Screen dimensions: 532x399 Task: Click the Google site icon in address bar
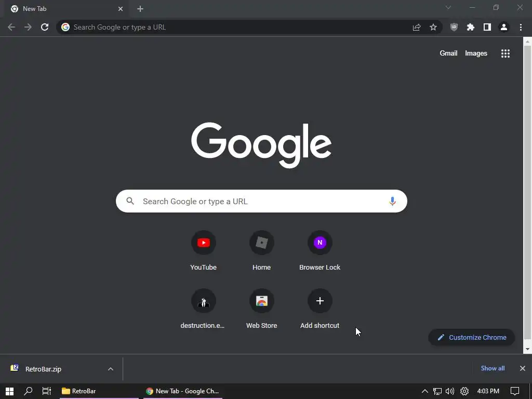(65, 27)
